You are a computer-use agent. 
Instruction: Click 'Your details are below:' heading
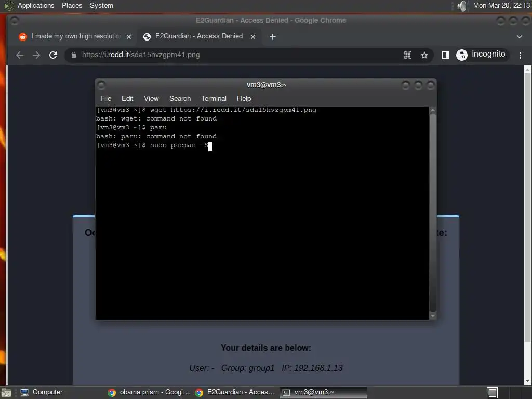click(265, 348)
